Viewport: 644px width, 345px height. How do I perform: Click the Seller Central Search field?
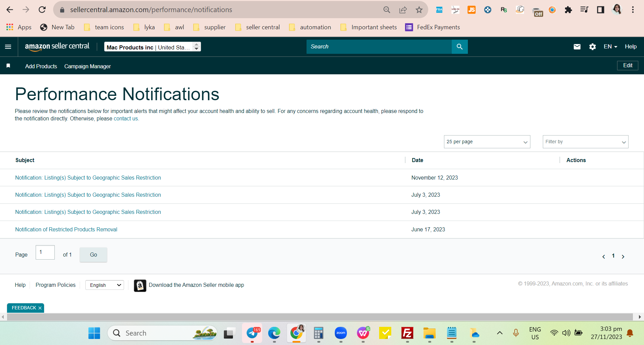tap(379, 47)
